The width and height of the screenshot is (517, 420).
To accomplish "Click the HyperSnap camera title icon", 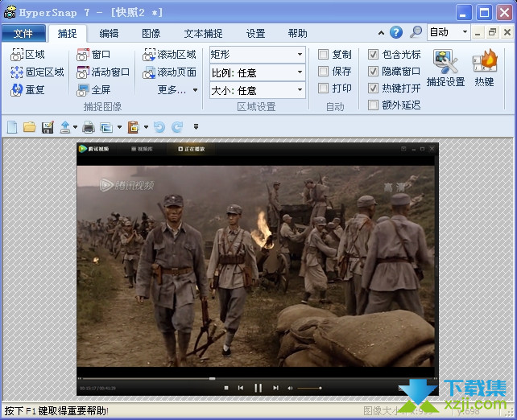I will [10, 12].
